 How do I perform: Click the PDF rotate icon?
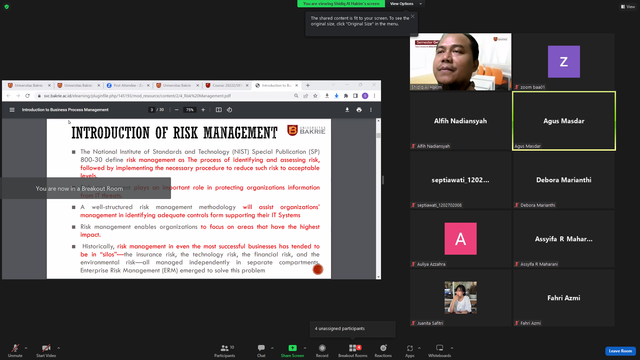pyautogui.click(x=229, y=110)
